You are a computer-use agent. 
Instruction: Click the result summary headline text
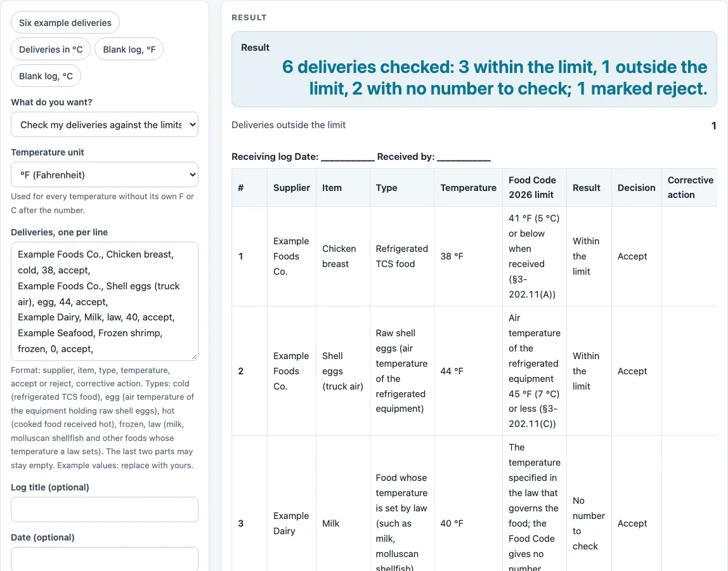point(495,77)
